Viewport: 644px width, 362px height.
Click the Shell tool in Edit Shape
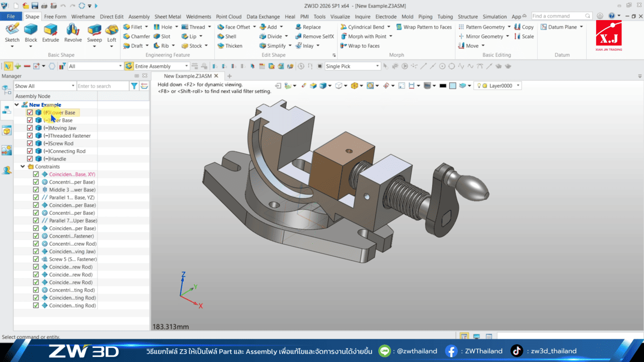[231, 36]
